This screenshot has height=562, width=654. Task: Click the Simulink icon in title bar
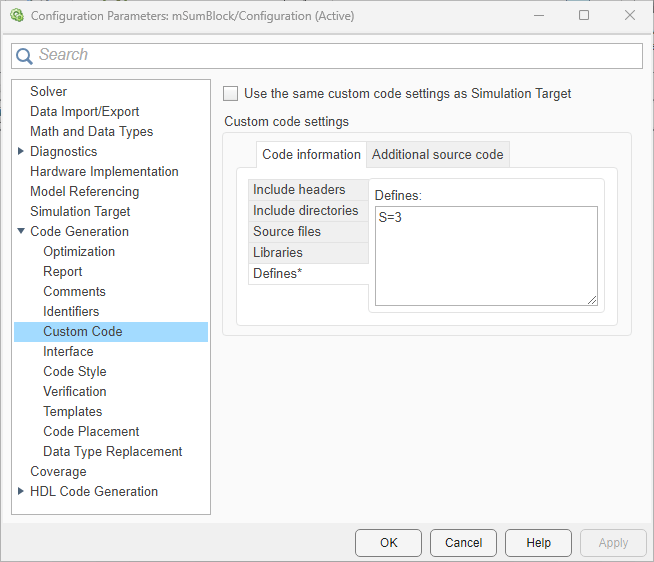pyautogui.click(x=16, y=16)
